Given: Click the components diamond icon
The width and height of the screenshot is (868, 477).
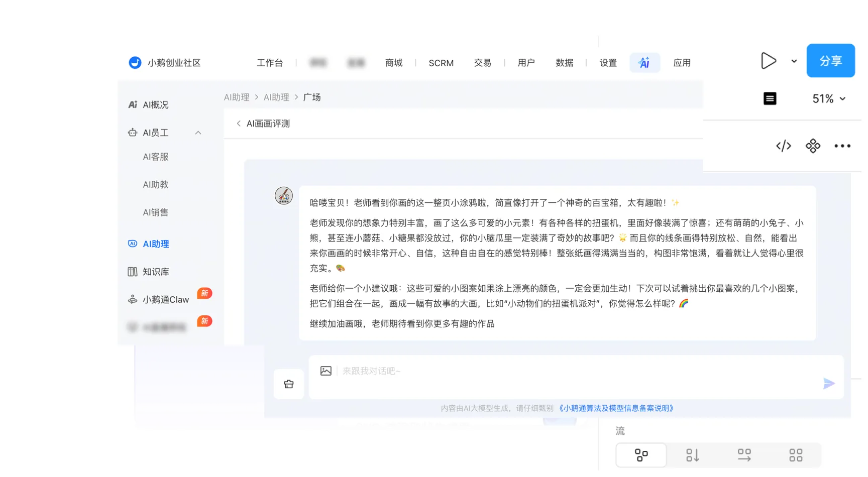Looking at the screenshot, I should click(813, 146).
